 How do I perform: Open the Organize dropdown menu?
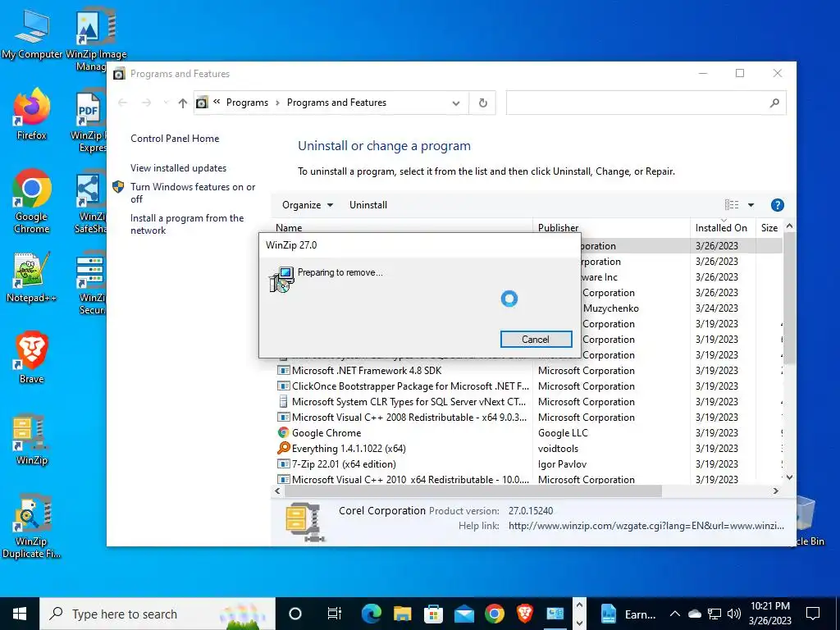click(308, 204)
